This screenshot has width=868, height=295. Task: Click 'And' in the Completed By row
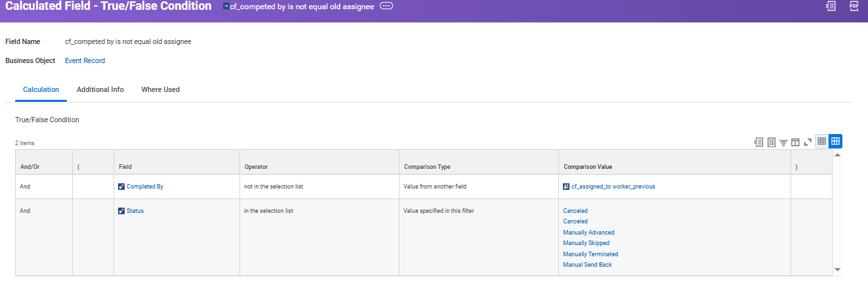(x=25, y=187)
